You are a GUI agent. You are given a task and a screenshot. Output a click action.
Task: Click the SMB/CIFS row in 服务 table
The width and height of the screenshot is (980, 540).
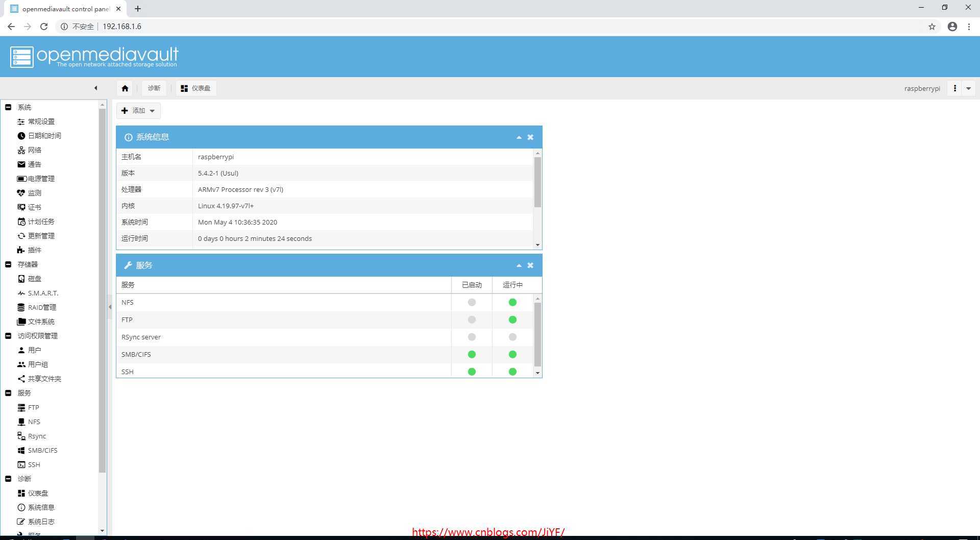coord(325,354)
